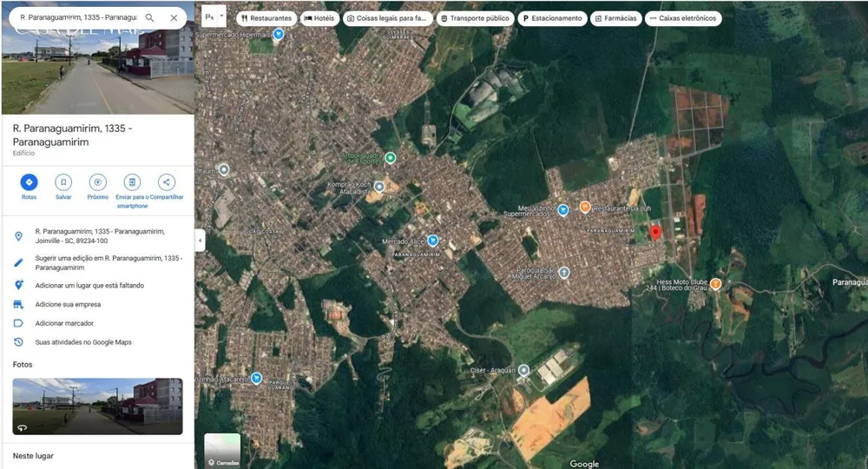This screenshot has height=469, width=868.
Task: Click the Próximo nearby icon
Action: tap(97, 182)
